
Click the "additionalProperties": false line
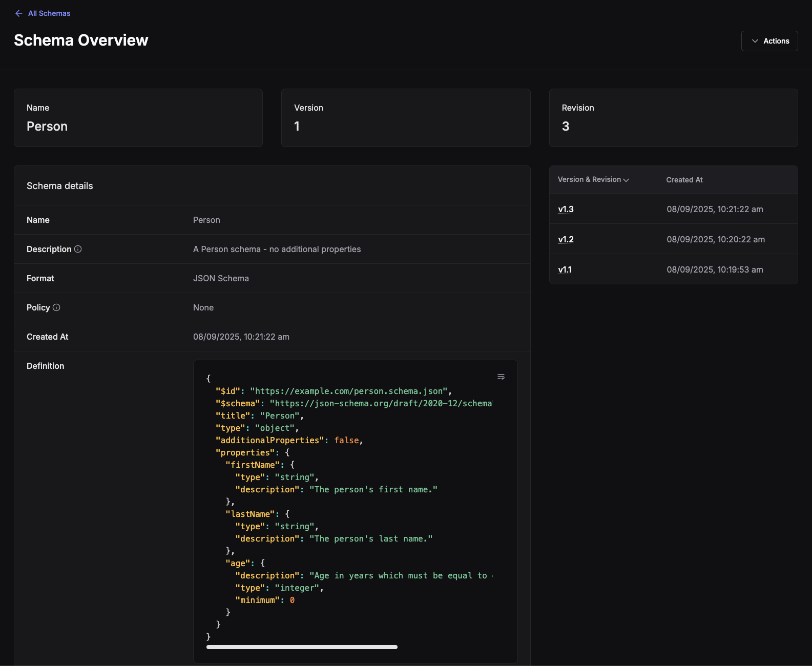tap(289, 440)
